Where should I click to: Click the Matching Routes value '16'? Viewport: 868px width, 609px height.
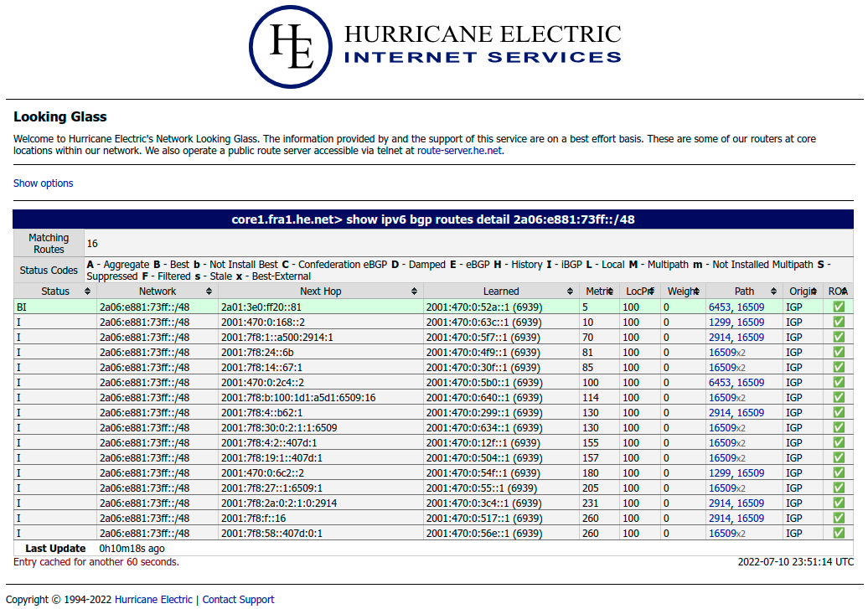coord(92,244)
